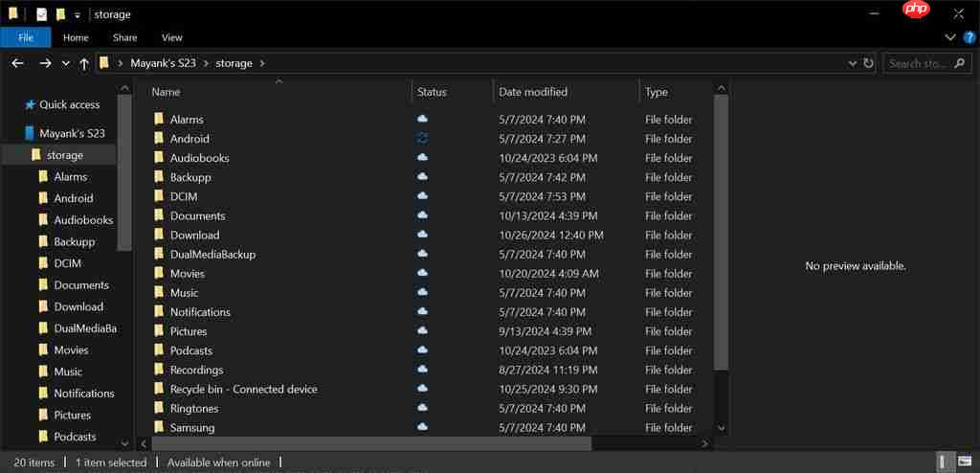Click the Back navigation arrow
The height and width of the screenshot is (473, 980).
point(17,63)
